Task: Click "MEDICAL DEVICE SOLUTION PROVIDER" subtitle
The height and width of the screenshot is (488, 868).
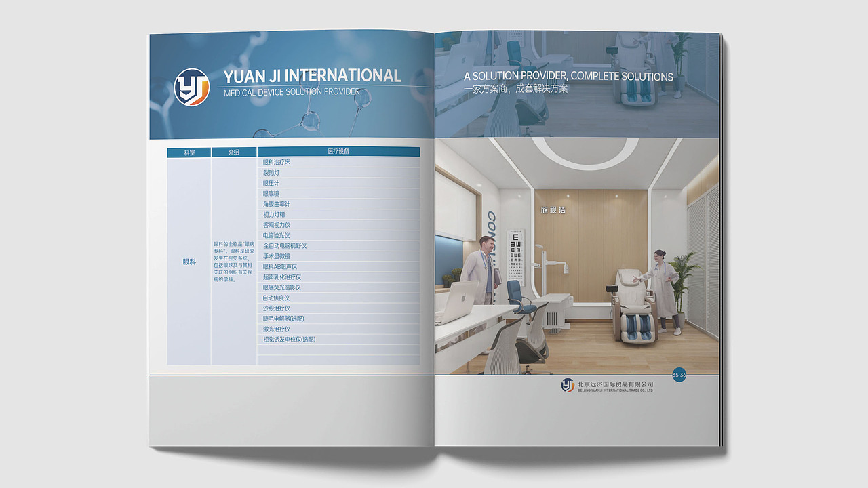Action: (x=292, y=92)
